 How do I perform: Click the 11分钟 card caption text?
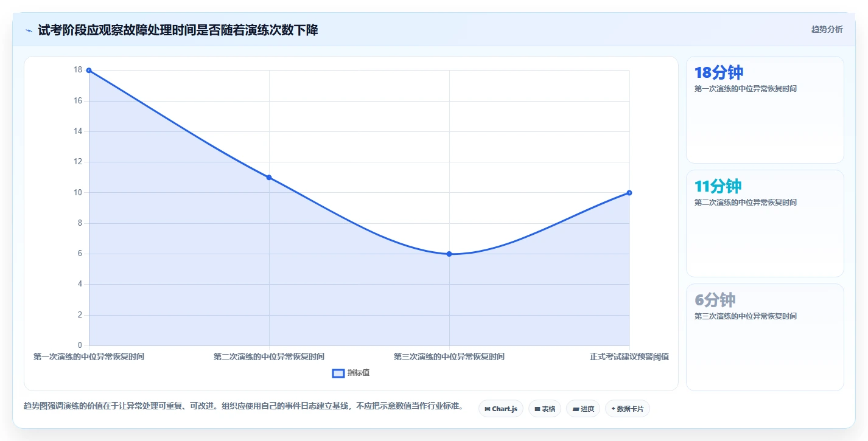746,203
